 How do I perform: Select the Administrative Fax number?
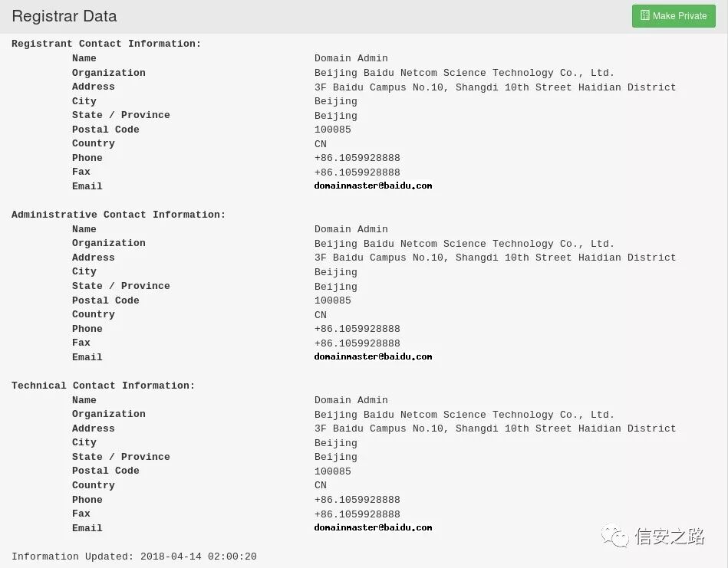(x=357, y=343)
